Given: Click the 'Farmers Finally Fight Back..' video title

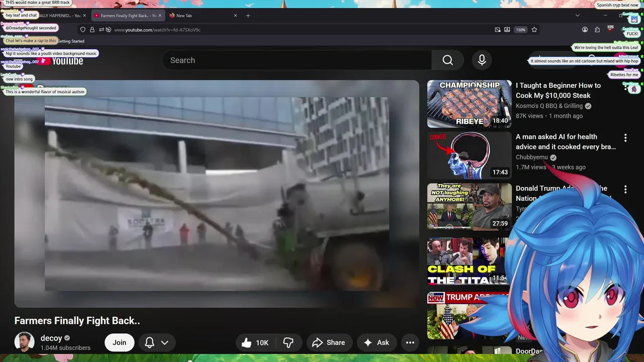Looking at the screenshot, I should [x=77, y=321].
